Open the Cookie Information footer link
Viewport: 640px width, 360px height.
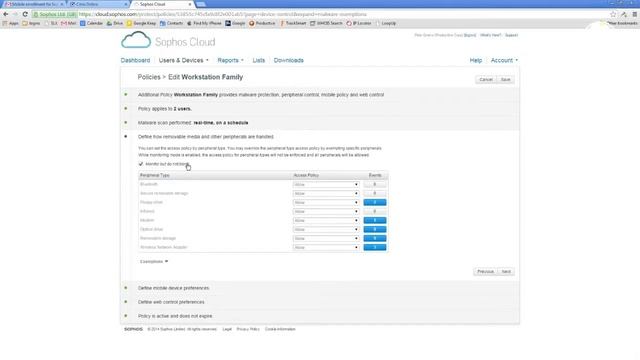(x=280, y=329)
